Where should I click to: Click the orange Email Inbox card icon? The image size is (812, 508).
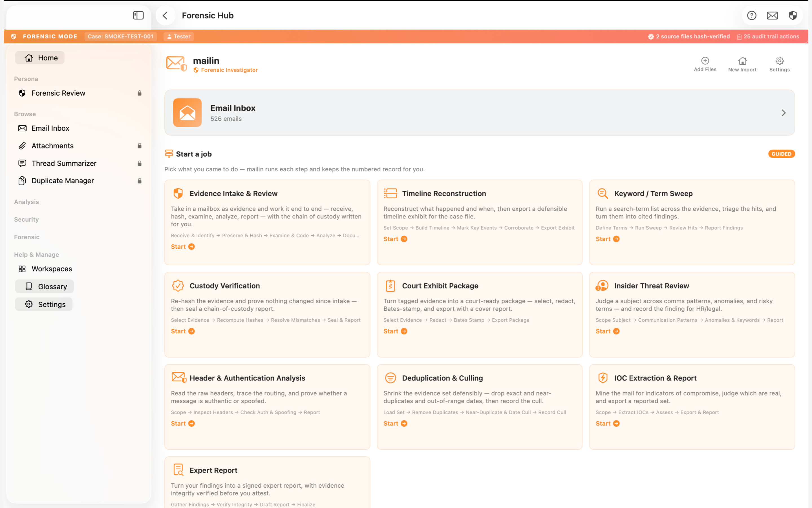(187, 113)
